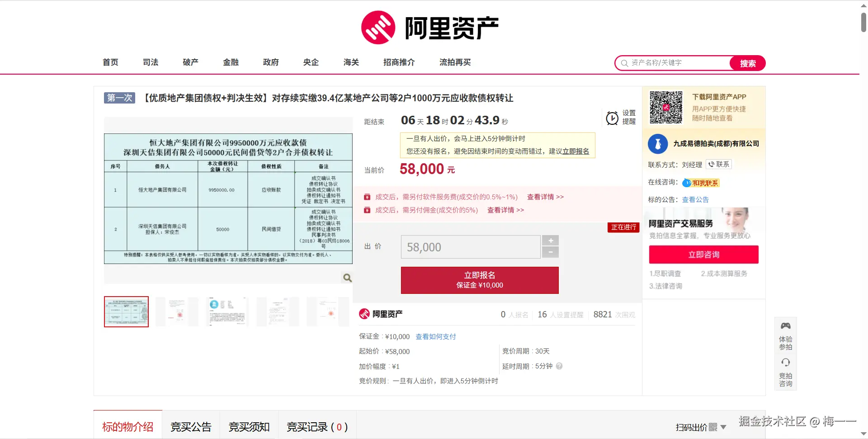Click the gamepad 体验参拍 icon on right edge

(x=786, y=326)
